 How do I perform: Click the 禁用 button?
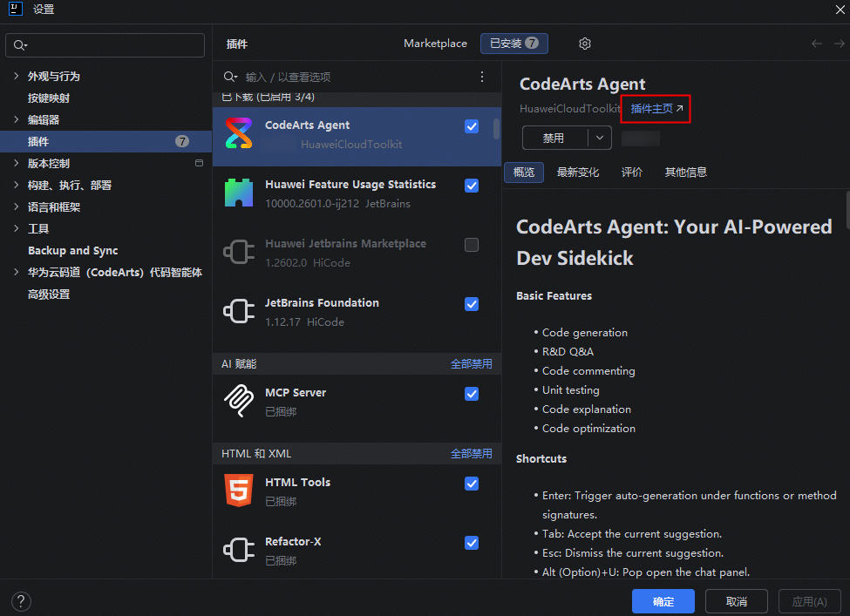554,138
